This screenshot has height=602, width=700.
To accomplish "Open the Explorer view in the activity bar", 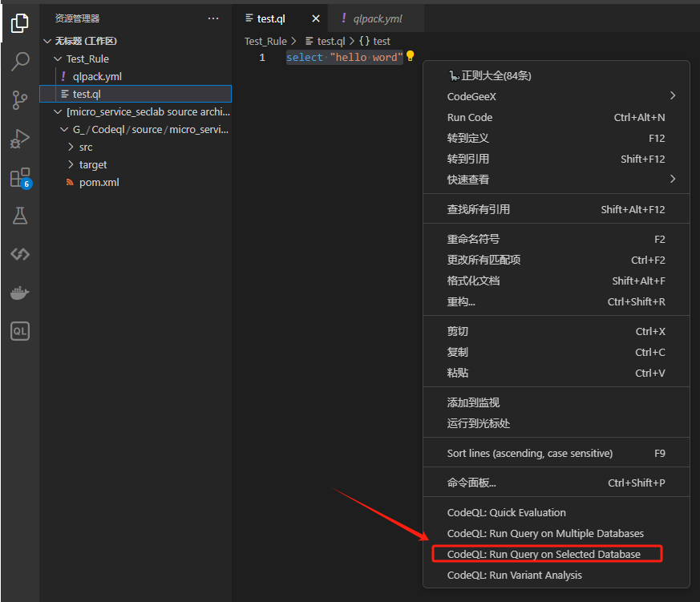I will coord(19,23).
